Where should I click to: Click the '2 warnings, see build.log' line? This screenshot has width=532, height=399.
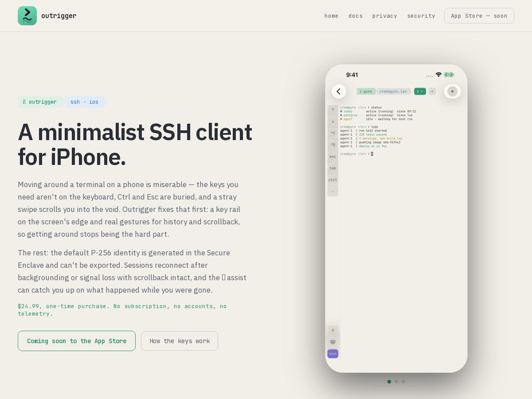click(x=380, y=138)
